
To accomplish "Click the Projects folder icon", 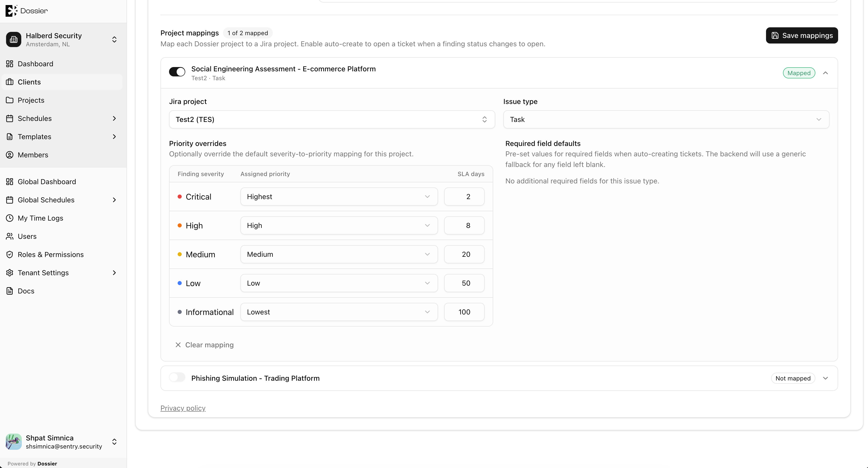I will pyautogui.click(x=10, y=100).
